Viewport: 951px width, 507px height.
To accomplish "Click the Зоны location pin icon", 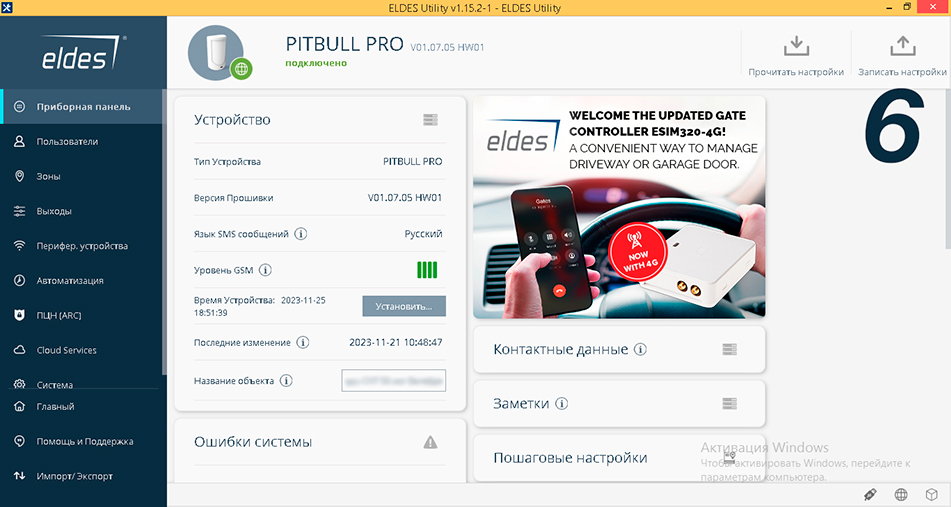I will 19,176.
